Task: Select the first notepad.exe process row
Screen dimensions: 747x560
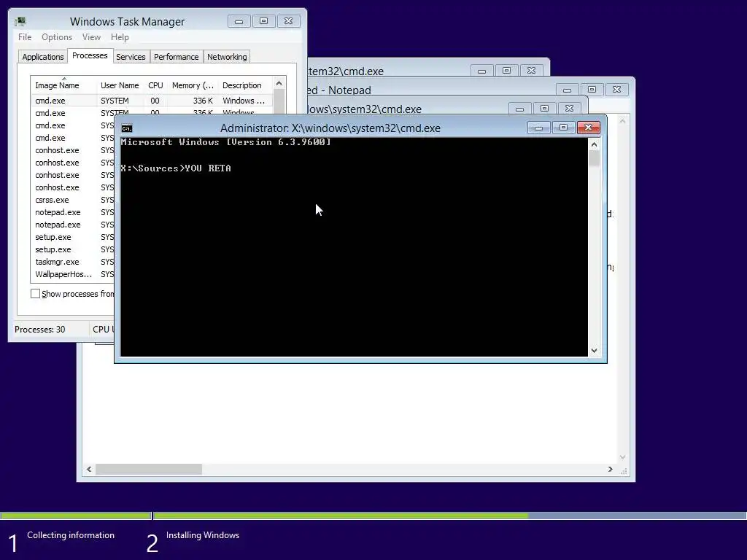Action: click(x=74, y=212)
